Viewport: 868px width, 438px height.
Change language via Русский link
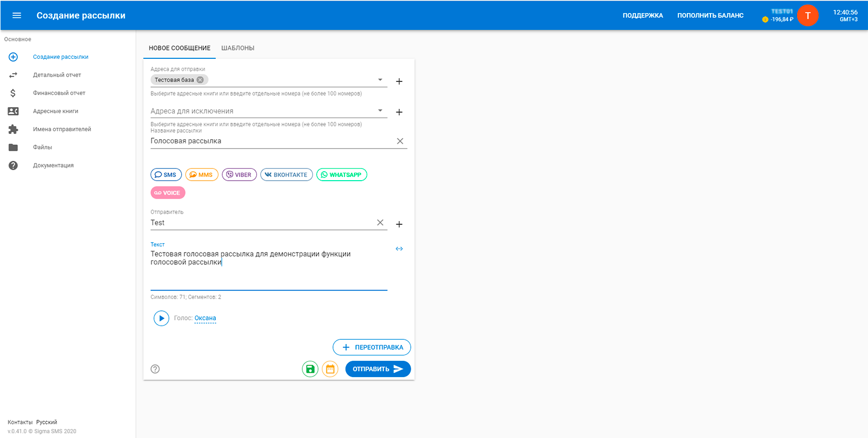tap(47, 422)
